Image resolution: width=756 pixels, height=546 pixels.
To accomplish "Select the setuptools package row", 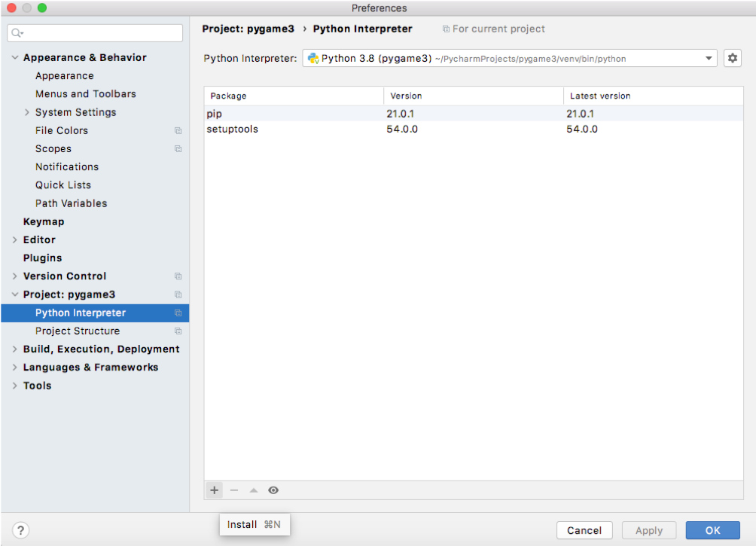I will 474,130.
